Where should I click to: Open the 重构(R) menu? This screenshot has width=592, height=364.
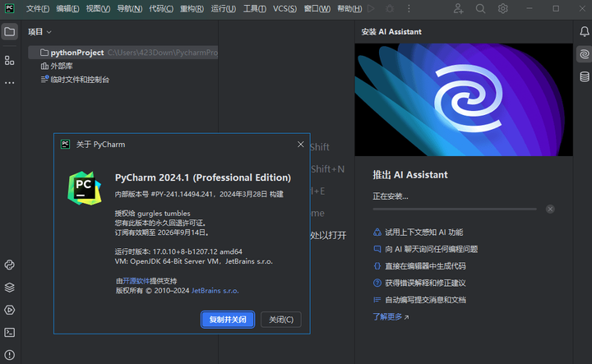pyautogui.click(x=192, y=8)
